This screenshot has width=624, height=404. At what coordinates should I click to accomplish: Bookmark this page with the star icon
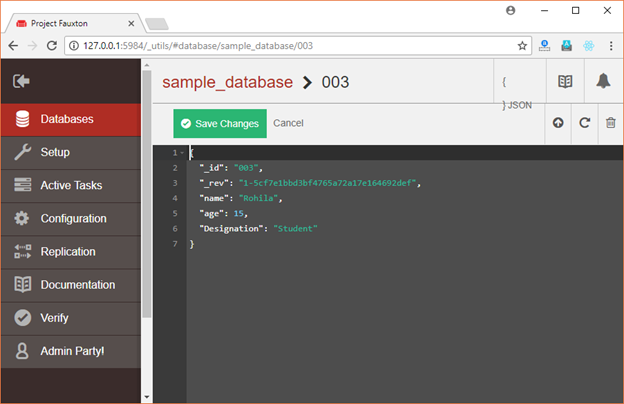(x=522, y=46)
